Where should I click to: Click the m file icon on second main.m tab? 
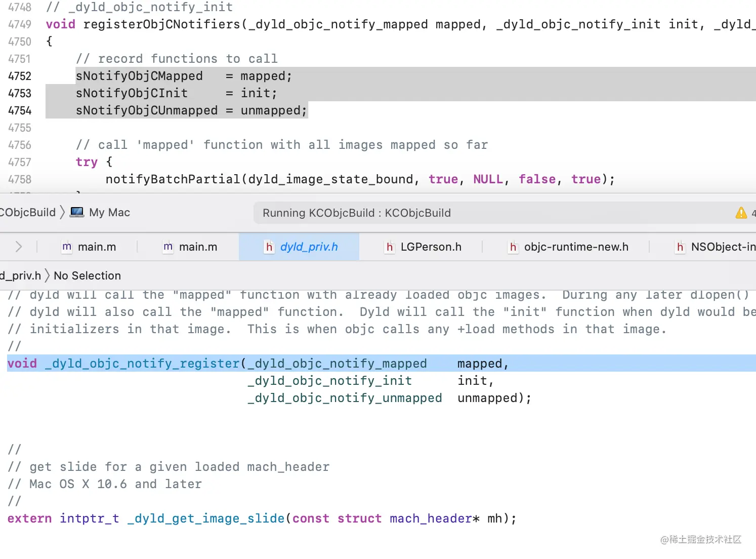(x=168, y=247)
